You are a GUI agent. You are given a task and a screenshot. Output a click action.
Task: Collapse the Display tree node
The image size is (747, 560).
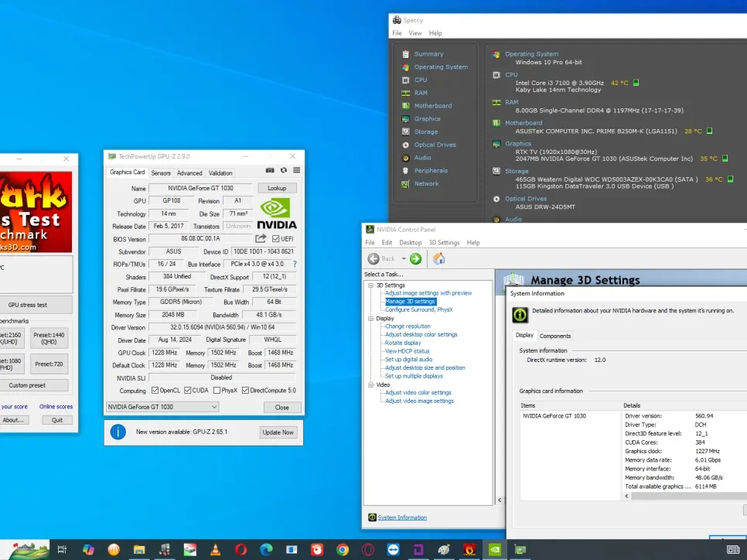point(370,319)
